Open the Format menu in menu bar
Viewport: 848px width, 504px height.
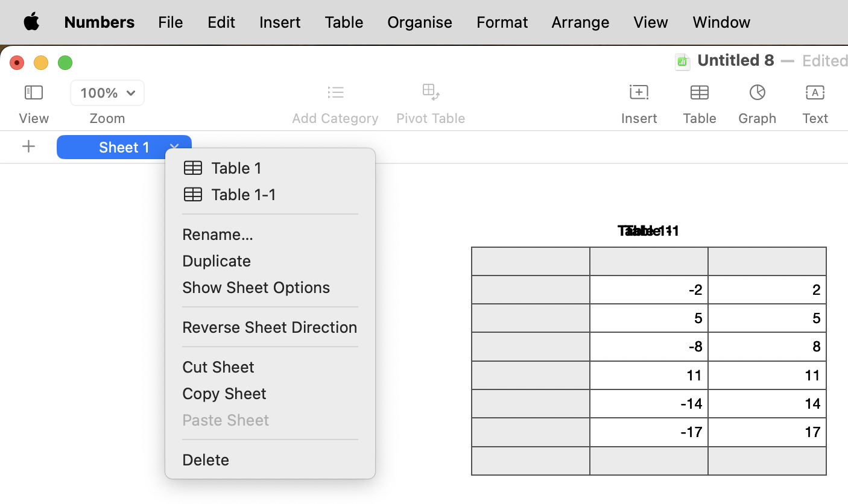tap(502, 22)
